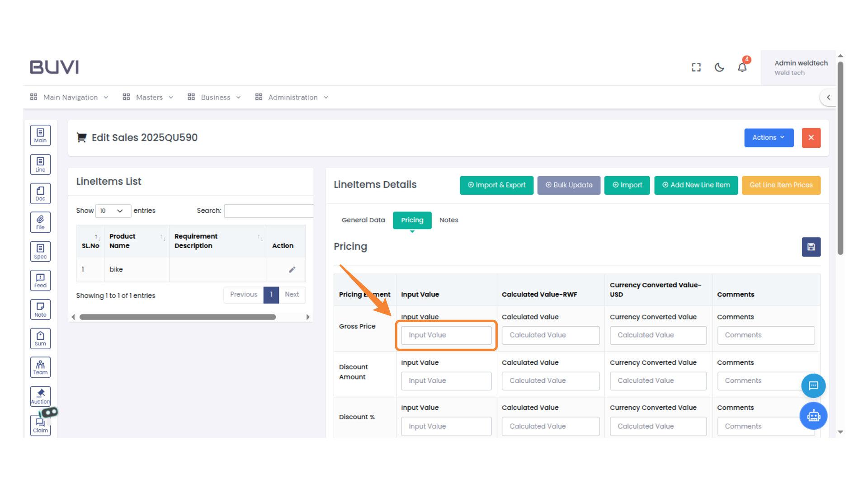Open the Claim panel icon
This screenshot has width=868, height=488.
point(40,425)
